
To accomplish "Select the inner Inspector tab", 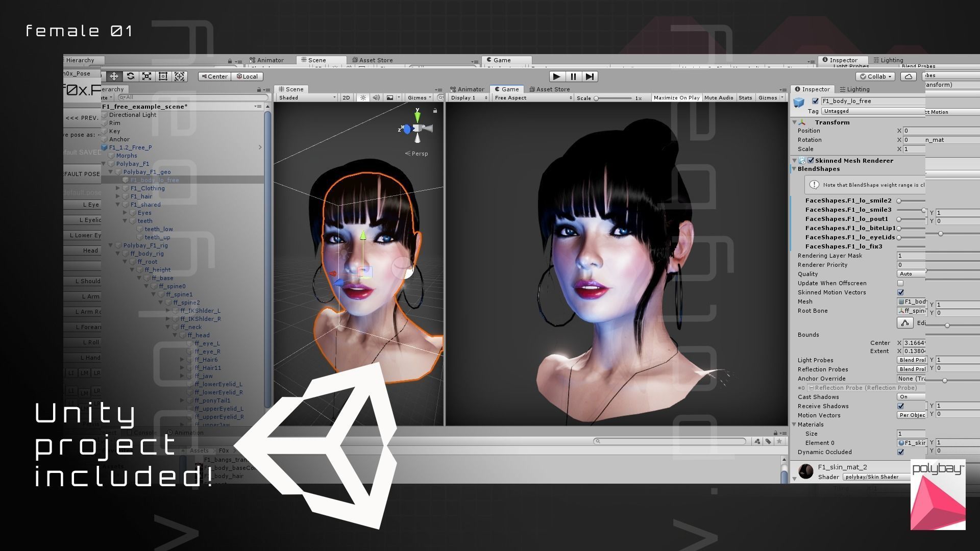I will tap(813, 89).
